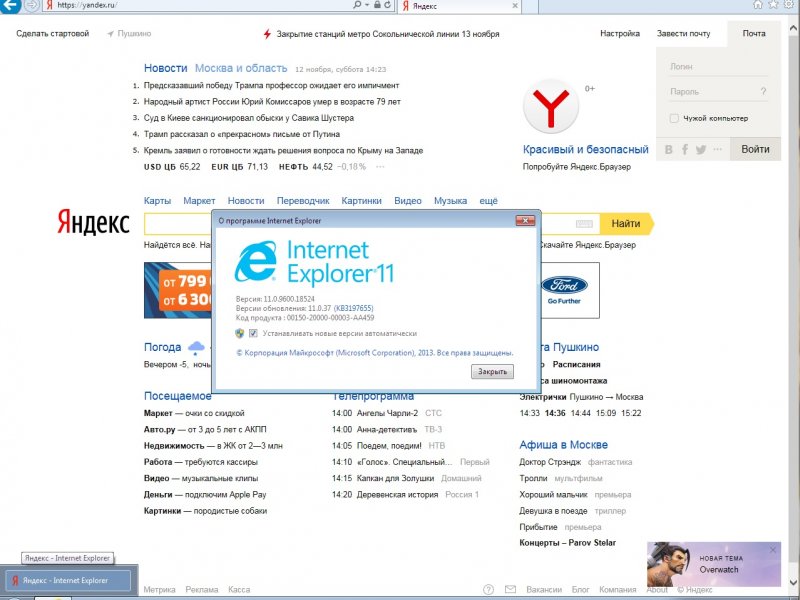
Task: Click the feedback envelope icon in footer
Action: (510, 589)
